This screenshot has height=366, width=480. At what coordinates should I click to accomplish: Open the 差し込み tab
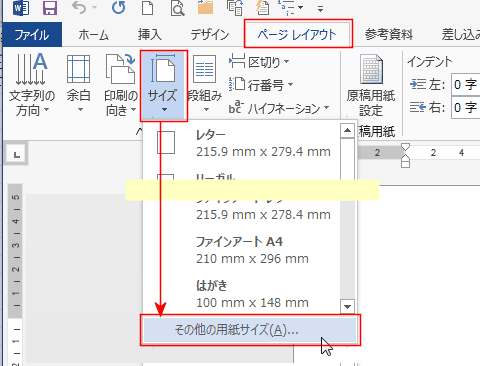[x=461, y=34]
